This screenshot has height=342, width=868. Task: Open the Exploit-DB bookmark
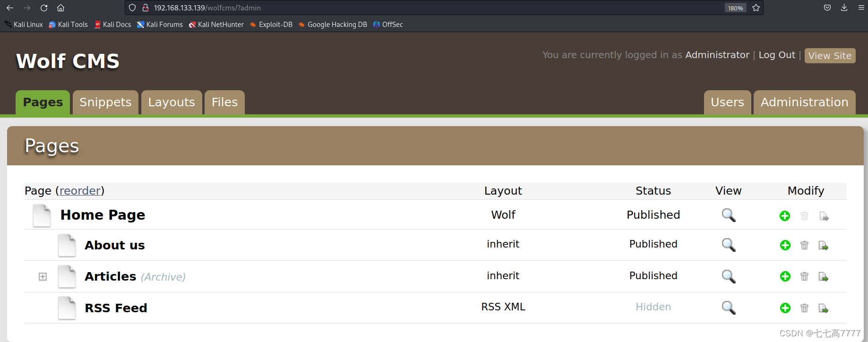click(x=271, y=25)
